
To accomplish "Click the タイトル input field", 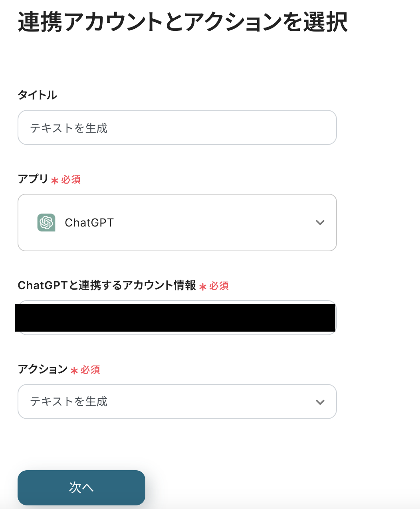I will (177, 127).
